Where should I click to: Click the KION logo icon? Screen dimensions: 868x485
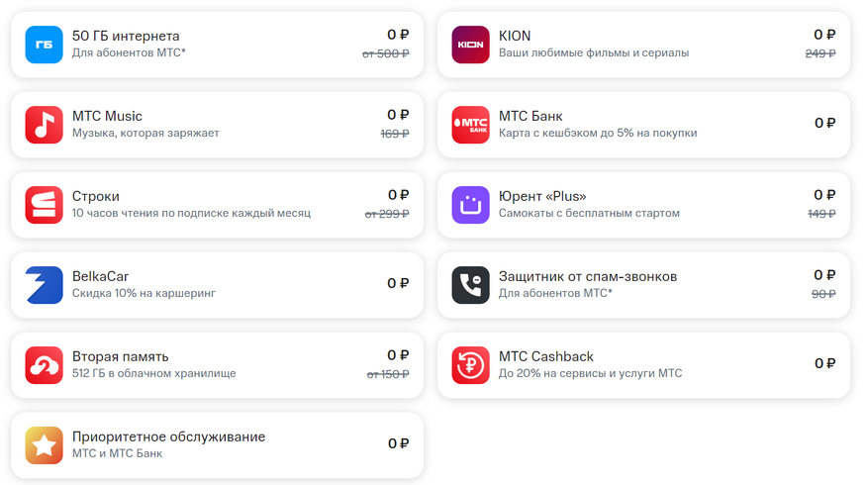click(x=470, y=45)
